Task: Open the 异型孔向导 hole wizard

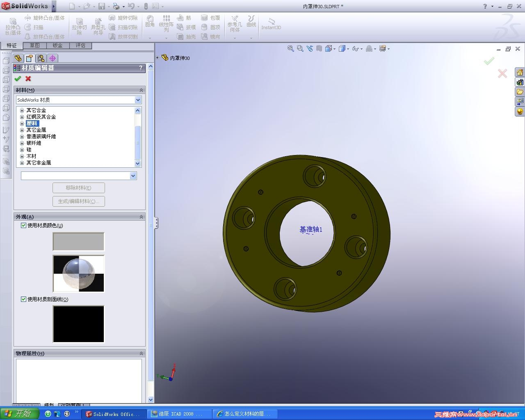Action: pos(98,27)
